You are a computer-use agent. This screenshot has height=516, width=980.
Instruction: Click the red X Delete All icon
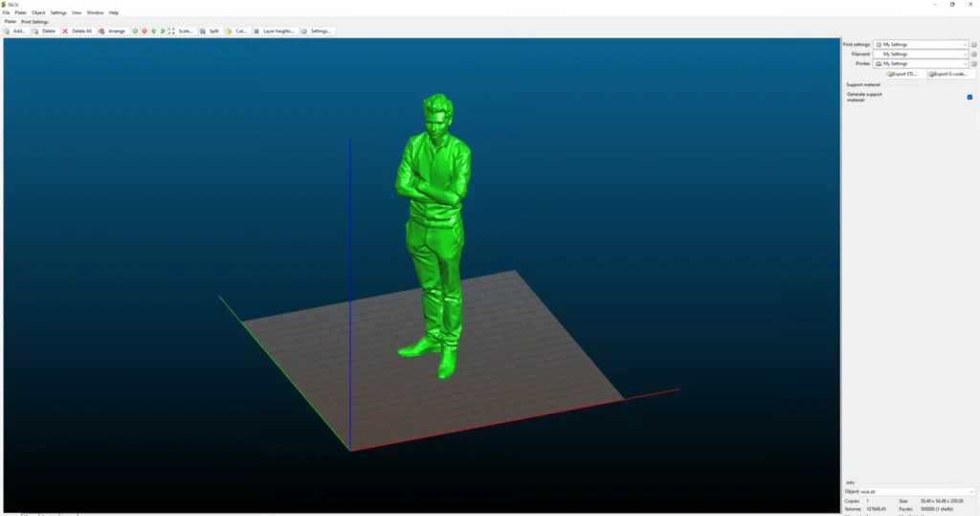pyautogui.click(x=65, y=31)
